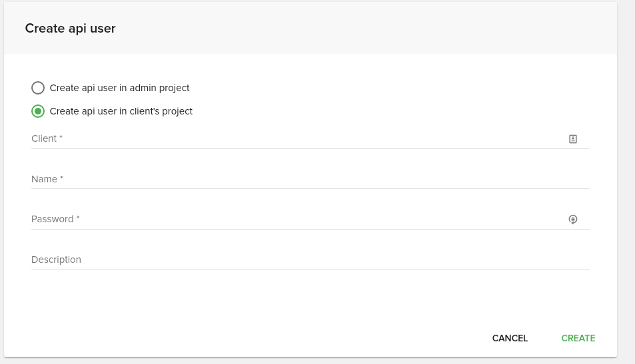Screen dimensions: 635x364
Task: Click the client selector contact icon
Action: [573, 139]
